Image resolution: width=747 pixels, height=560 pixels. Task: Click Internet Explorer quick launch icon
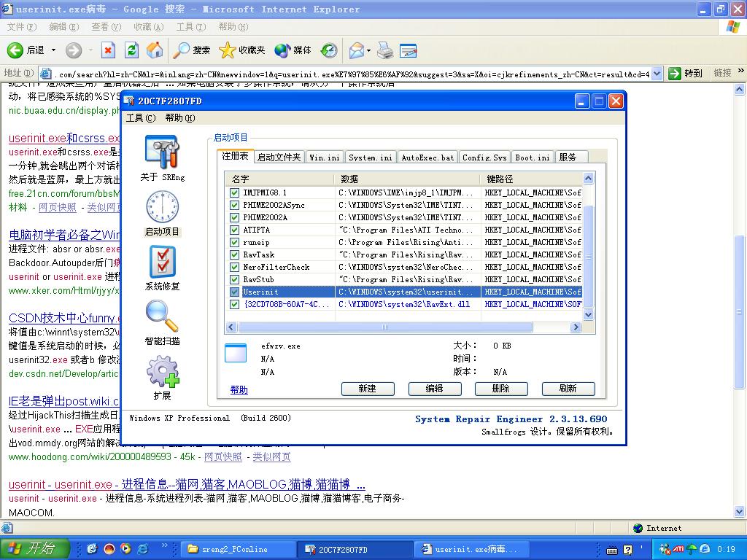tap(142, 548)
